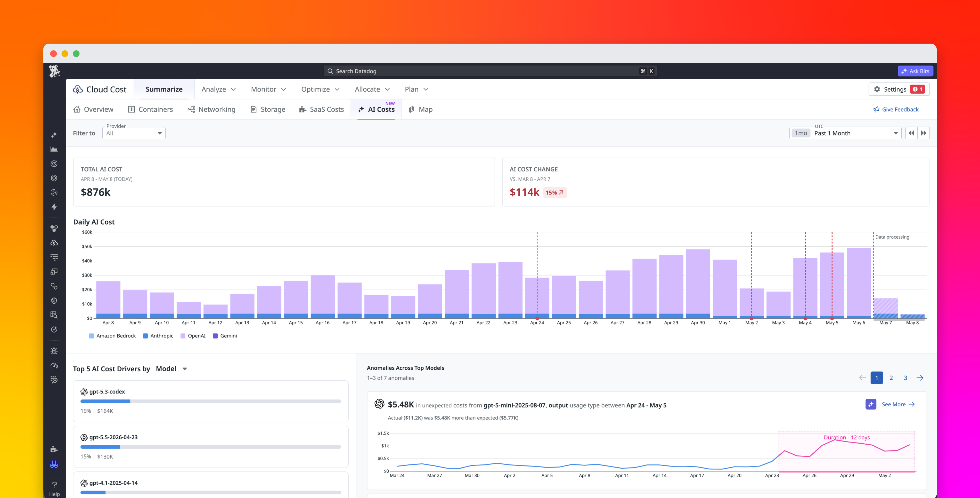Click the Help question mark icon
The height and width of the screenshot is (498, 980).
click(54, 485)
